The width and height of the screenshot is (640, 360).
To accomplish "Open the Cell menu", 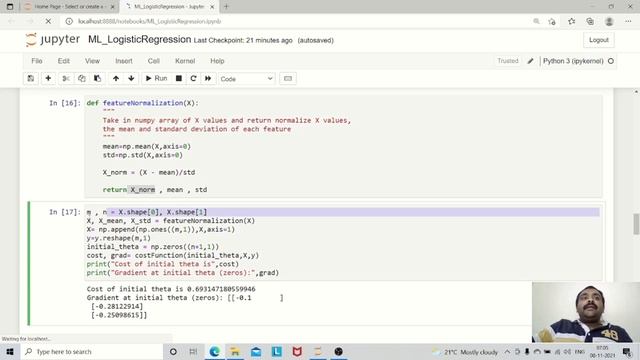I will click(153, 61).
